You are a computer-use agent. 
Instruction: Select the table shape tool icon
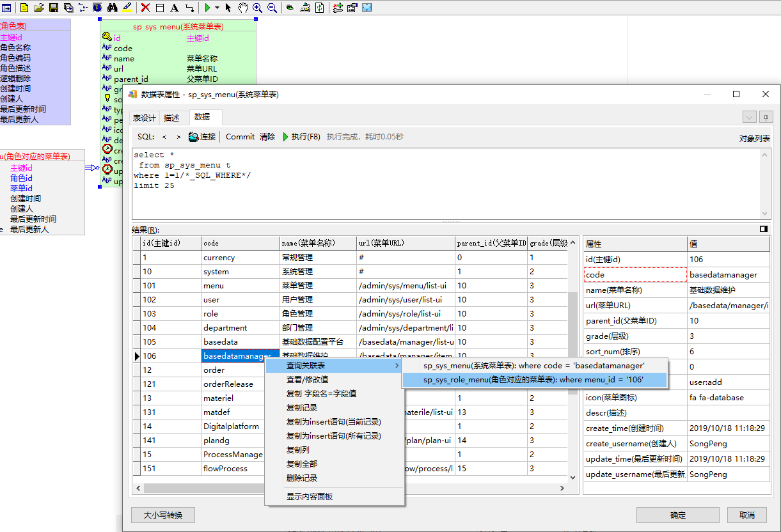[x=160, y=8]
